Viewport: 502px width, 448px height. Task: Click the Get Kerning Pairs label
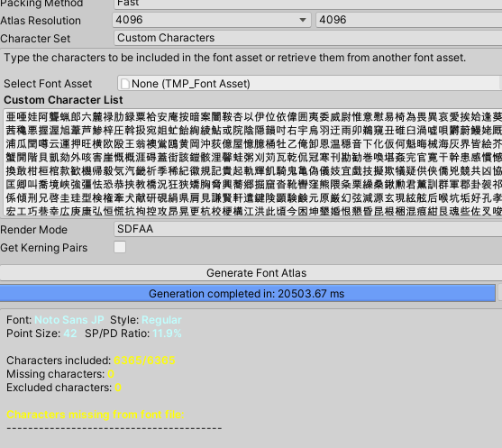[44, 248]
